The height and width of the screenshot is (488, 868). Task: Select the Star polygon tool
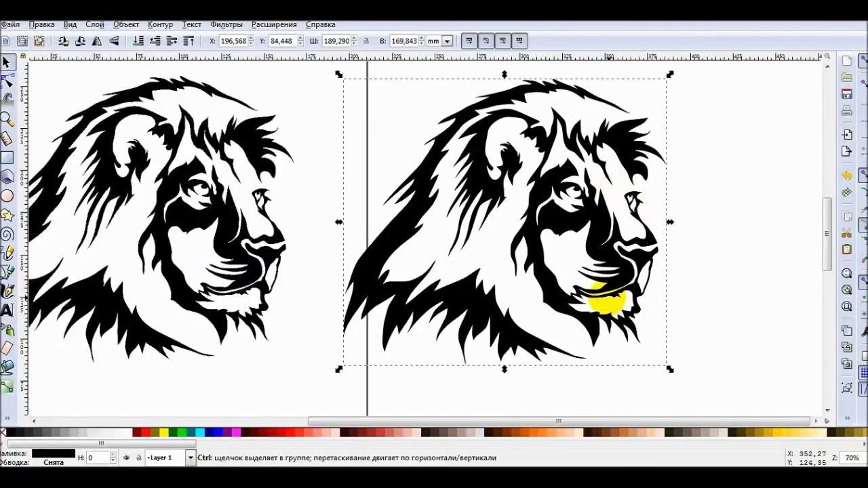[x=7, y=216]
